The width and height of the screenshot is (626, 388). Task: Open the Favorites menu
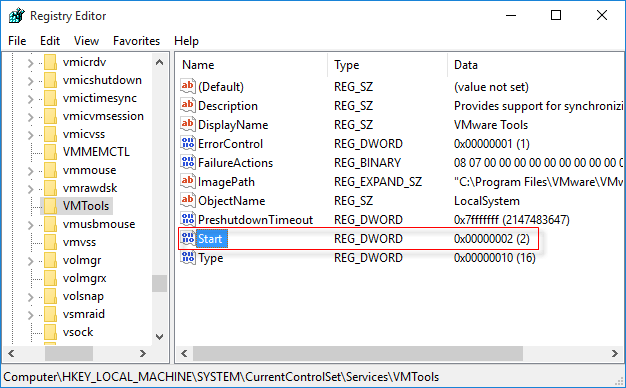[x=137, y=41]
